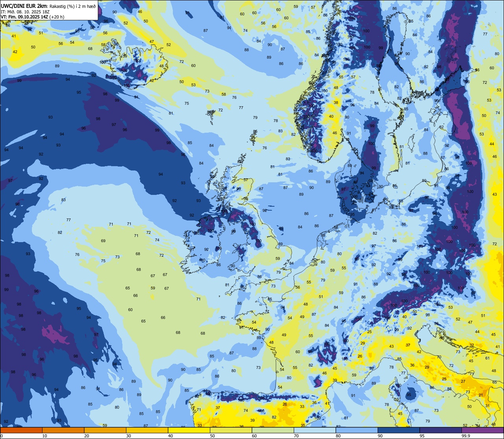
Task: Click the '95' legend scale label
Action: [x=422, y=436]
